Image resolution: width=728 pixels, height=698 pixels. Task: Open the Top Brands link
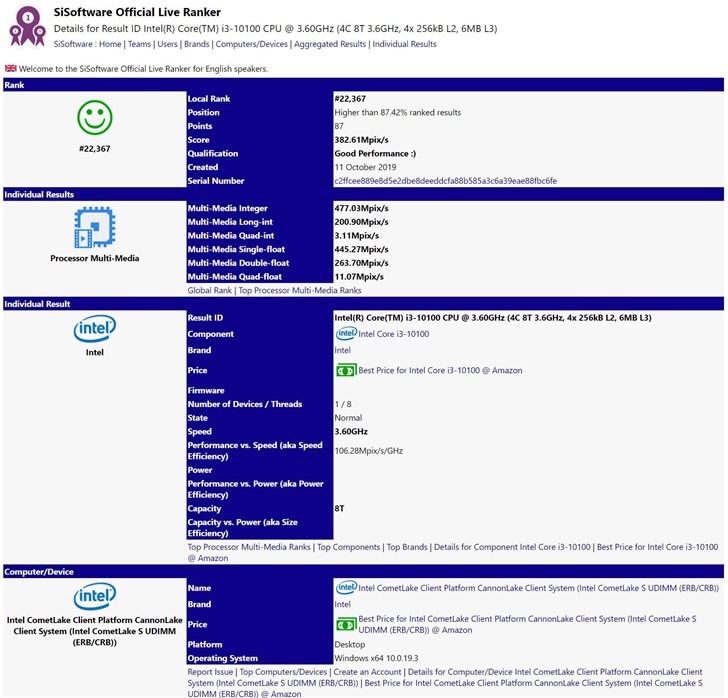[407, 547]
